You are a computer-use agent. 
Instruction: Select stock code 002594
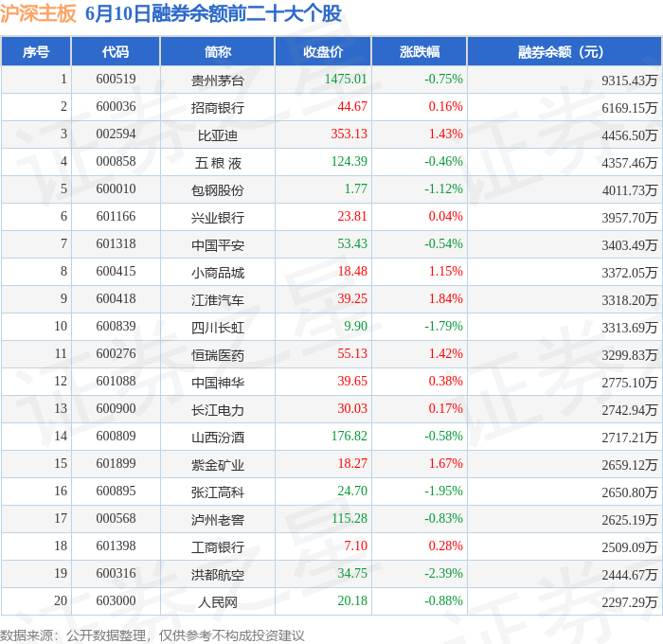[x=116, y=134]
